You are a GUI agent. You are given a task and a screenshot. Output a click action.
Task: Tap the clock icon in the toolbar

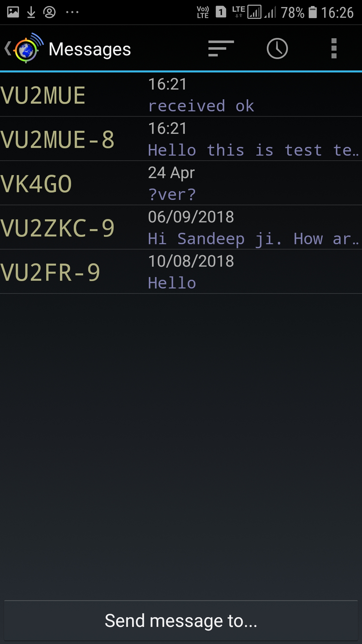point(277,49)
